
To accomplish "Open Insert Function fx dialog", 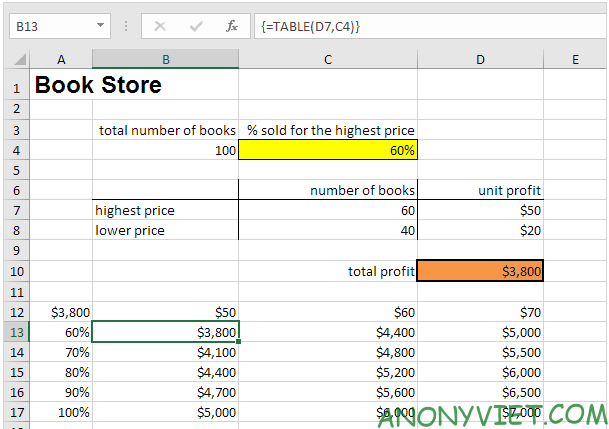I will (231, 25).
